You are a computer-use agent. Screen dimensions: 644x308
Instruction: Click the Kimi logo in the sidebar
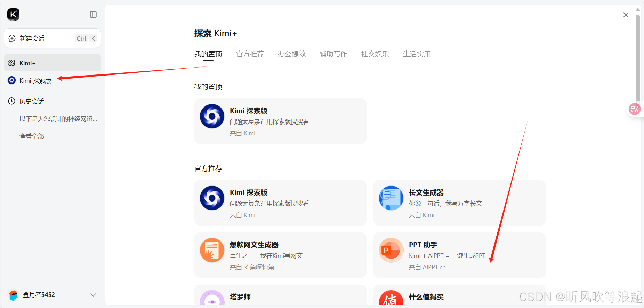13,14
